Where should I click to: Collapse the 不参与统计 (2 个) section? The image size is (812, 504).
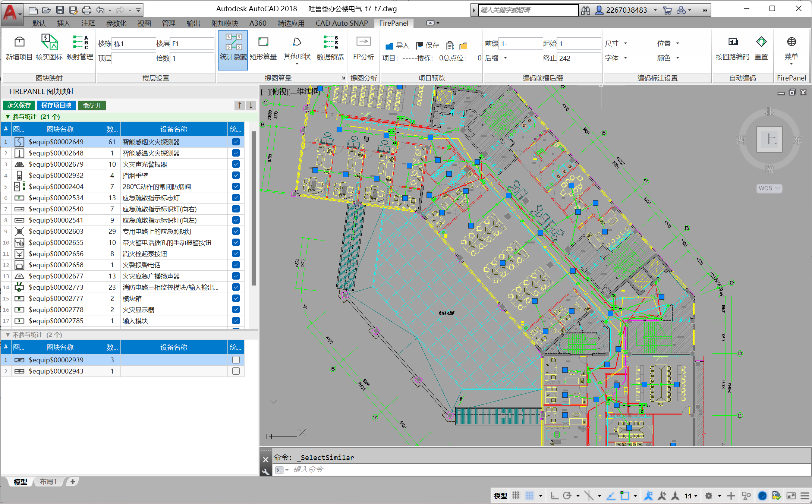click(x=8, y=335)
